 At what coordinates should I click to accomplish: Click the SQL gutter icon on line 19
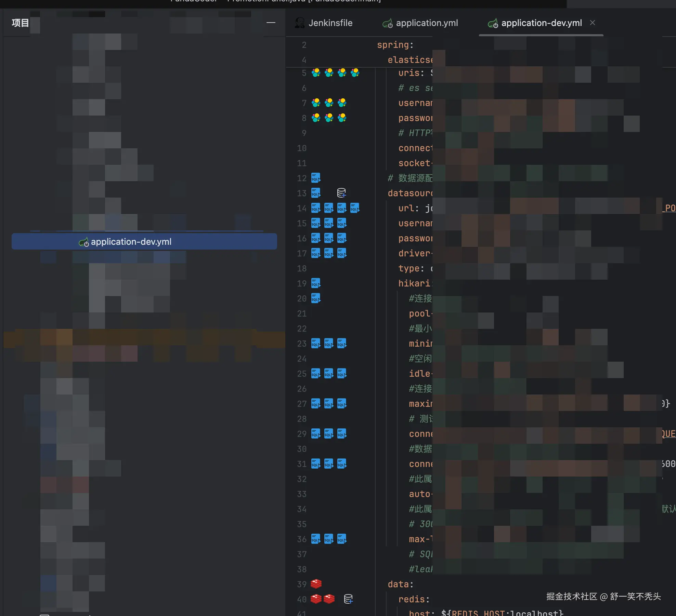point(316,283)
